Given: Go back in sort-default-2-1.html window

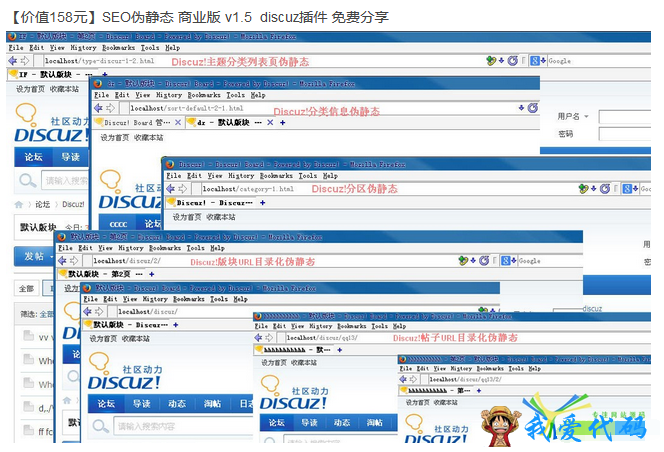Looking at the screenshot, I should coord(98,108).
